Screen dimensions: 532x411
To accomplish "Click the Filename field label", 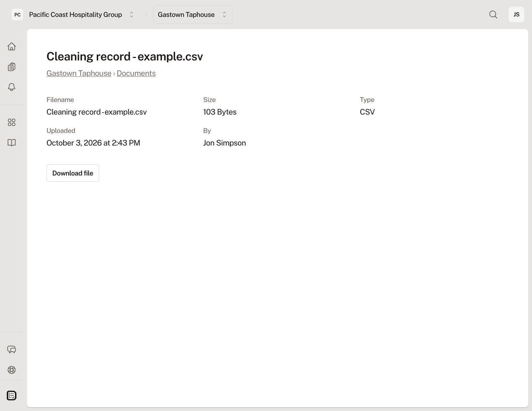I will [60, 100].
